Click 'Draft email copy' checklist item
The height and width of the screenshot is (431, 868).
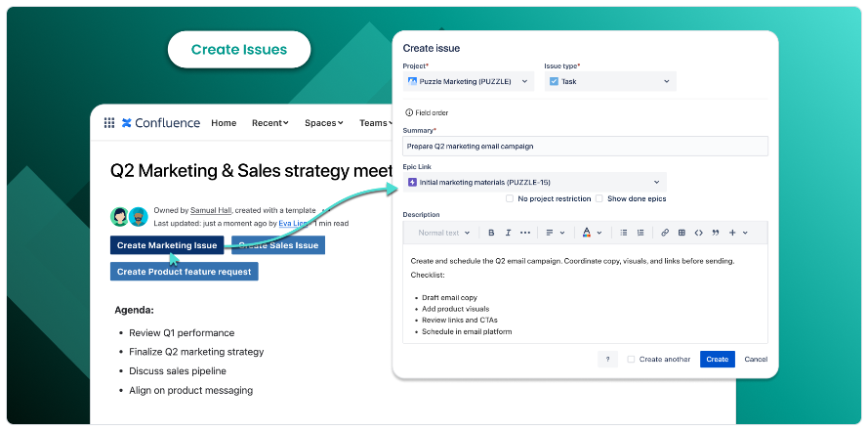[x=449, y=297]
